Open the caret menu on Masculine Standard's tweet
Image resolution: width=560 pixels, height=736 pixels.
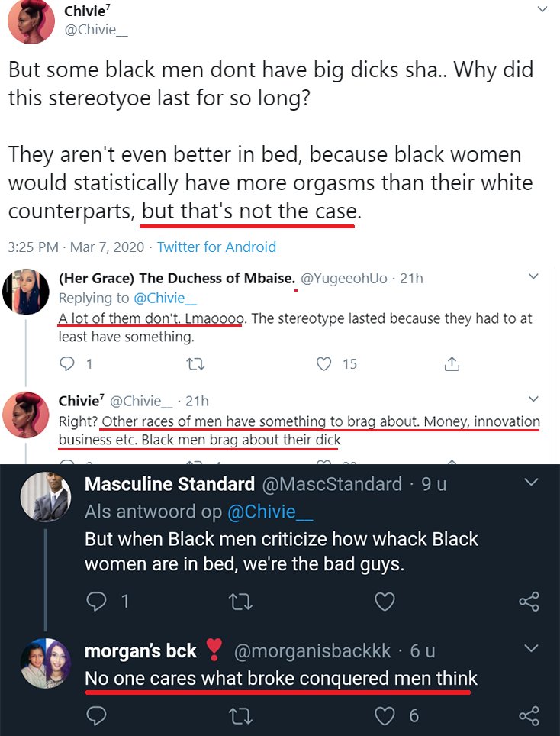[x=532, y=483]
